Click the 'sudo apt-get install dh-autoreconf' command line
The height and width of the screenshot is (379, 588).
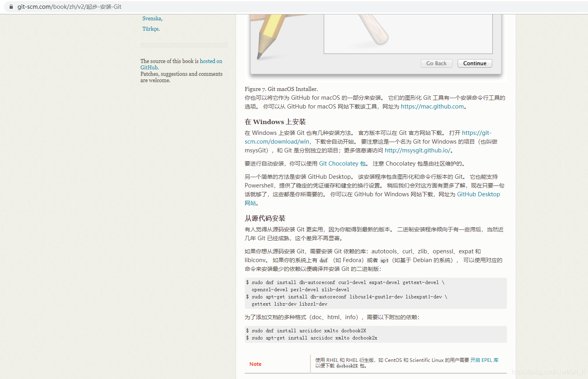coord(347,297)
